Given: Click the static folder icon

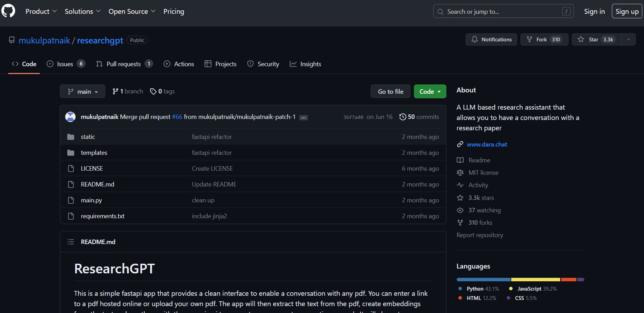Looking at the screenshot, I should [x=71, y=137].
